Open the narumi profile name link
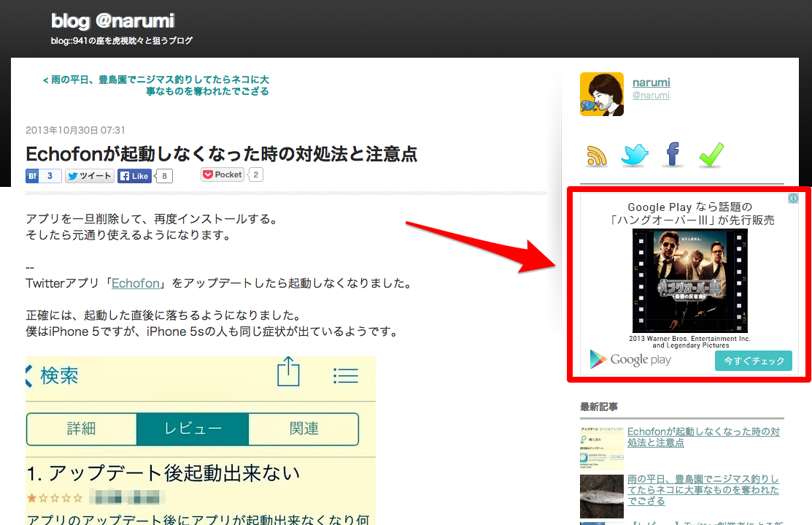Viewport: 812px width, 525px height. click(x=651, y=83)
